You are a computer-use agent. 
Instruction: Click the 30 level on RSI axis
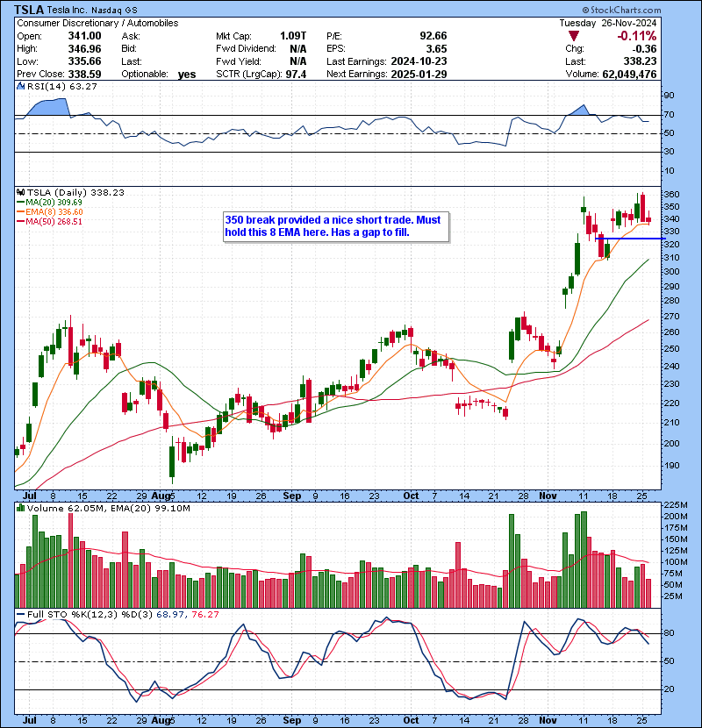[669, 152]
